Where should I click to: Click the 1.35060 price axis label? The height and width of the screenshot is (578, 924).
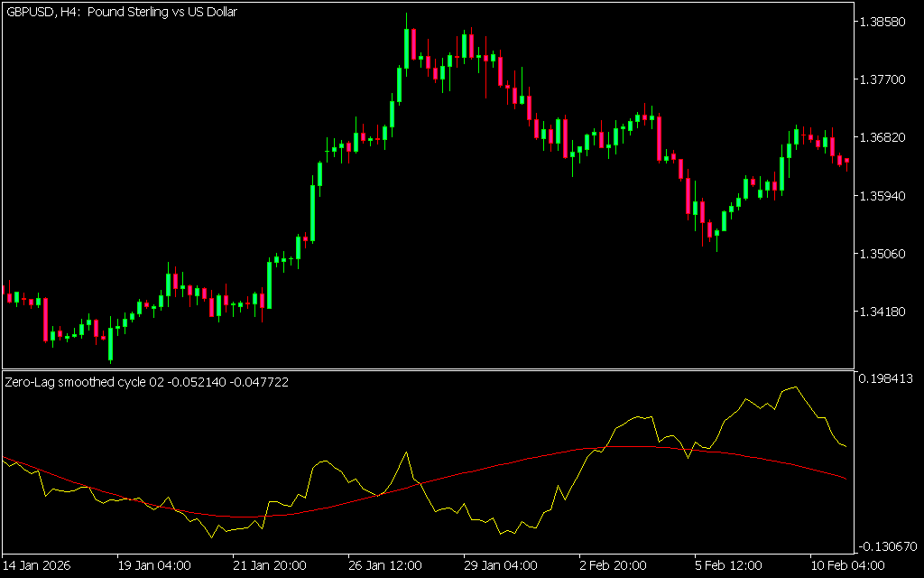pos(884,254)
